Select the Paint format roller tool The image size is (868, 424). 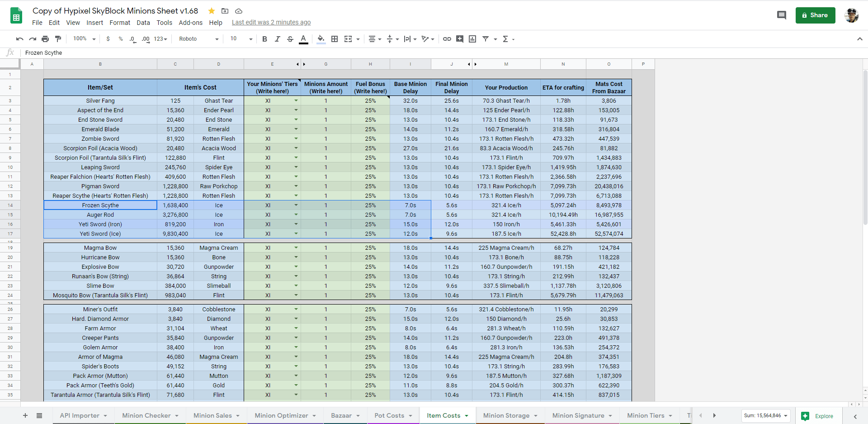click(x=58, y=39)
